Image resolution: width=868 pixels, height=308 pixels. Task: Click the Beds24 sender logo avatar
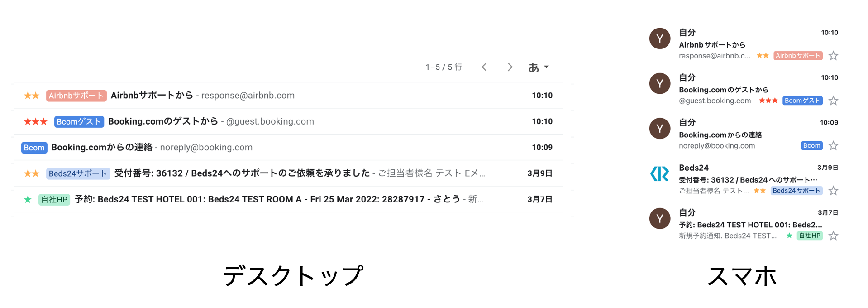point(659,173)
